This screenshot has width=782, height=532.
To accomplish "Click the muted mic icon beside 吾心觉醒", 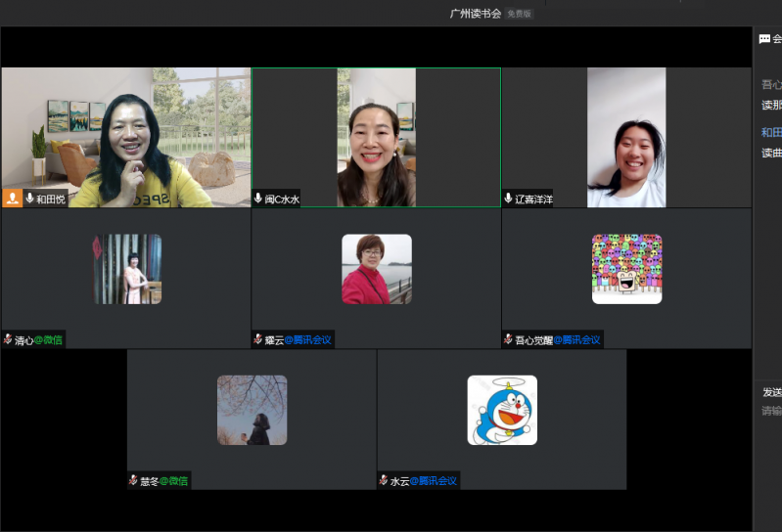I will pyautogui.click(x=508, y=339).
